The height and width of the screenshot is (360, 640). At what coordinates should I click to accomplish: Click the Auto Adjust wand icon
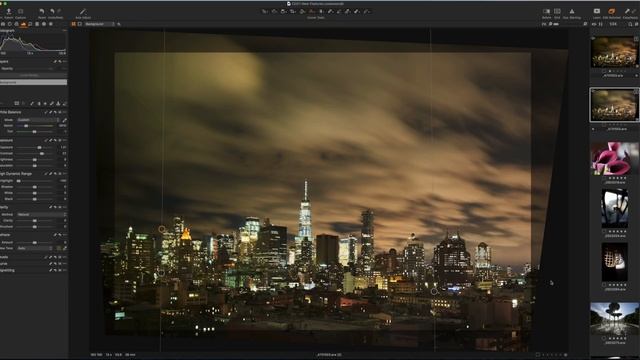point(83,11)
